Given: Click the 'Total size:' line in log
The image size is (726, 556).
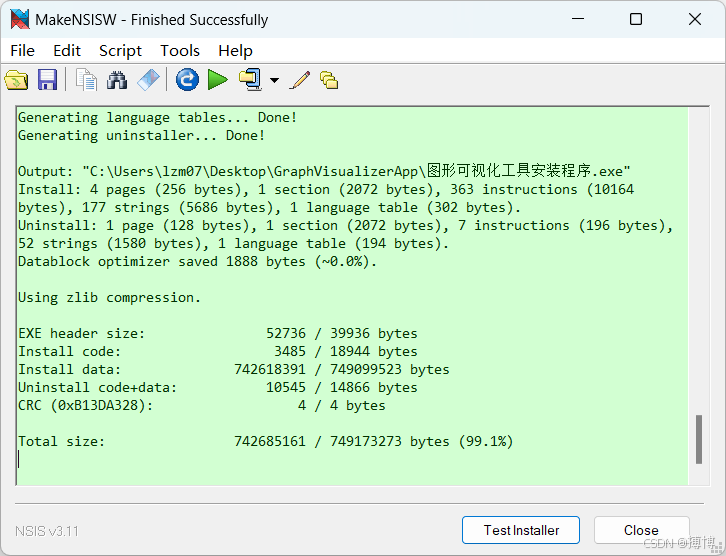Looking at the screenshot, I should coord(265,441).
